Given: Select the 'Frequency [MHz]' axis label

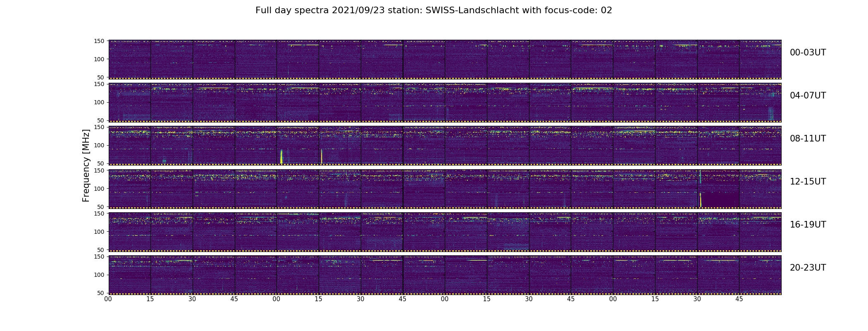Looking at the screenshot, I should [x=86, y=165].
